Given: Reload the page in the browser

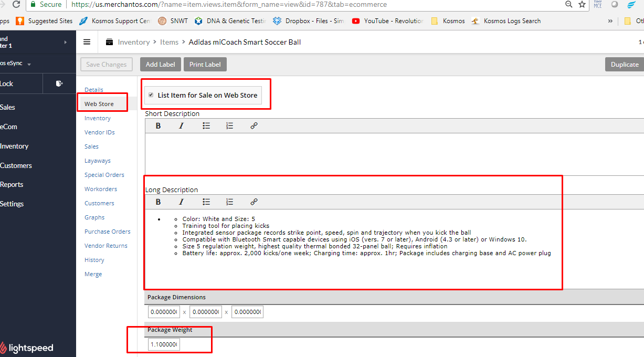Looking at the screenshot, I should point(16,4).
